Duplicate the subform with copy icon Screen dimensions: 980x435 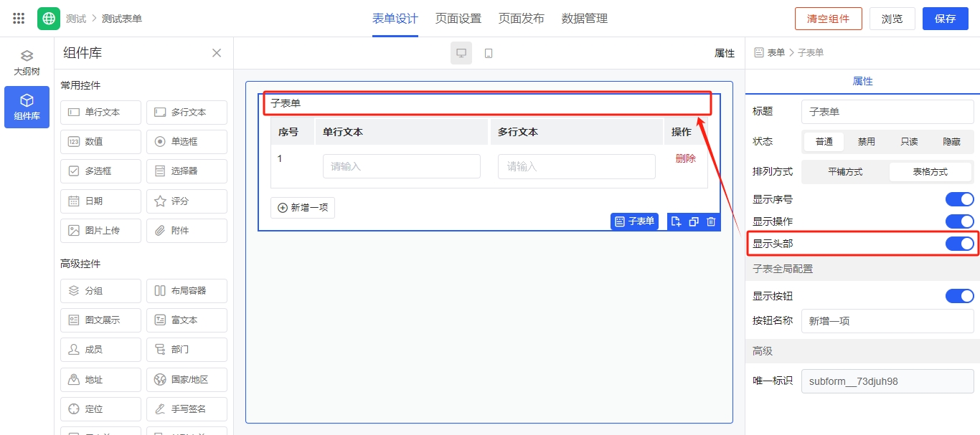(x=694, y=221)
